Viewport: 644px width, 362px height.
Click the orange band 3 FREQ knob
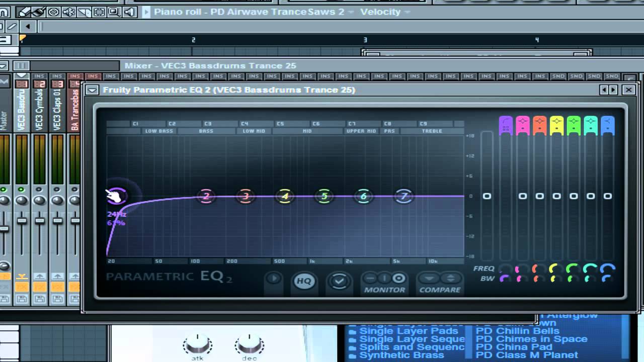coord(539,268)
